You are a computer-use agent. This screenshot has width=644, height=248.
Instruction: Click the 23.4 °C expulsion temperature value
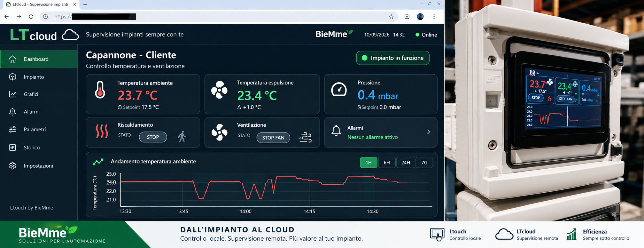pos(257,95)
